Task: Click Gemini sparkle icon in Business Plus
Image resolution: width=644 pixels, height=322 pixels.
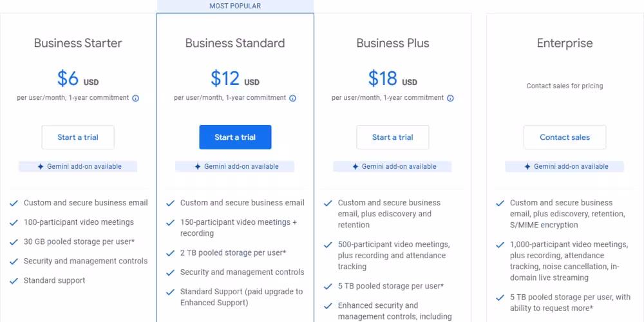Action: 355,166
